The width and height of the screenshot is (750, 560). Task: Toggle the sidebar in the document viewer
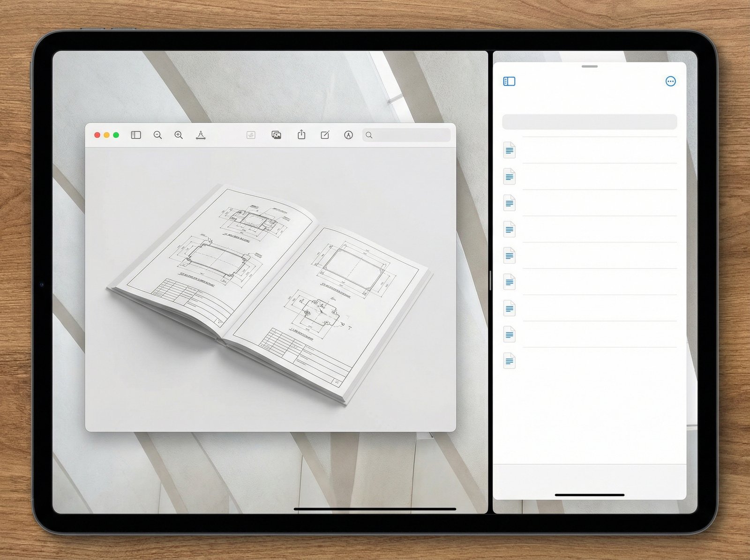pos(135,135)
